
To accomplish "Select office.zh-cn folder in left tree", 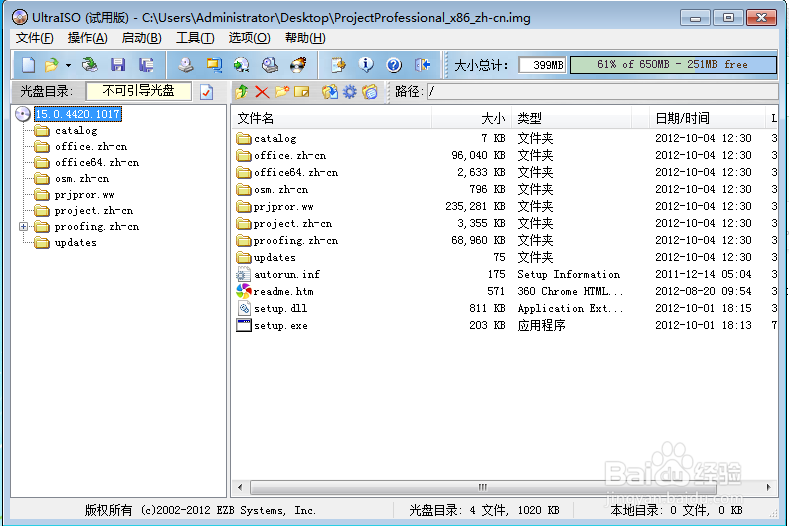I will (91, 146).
